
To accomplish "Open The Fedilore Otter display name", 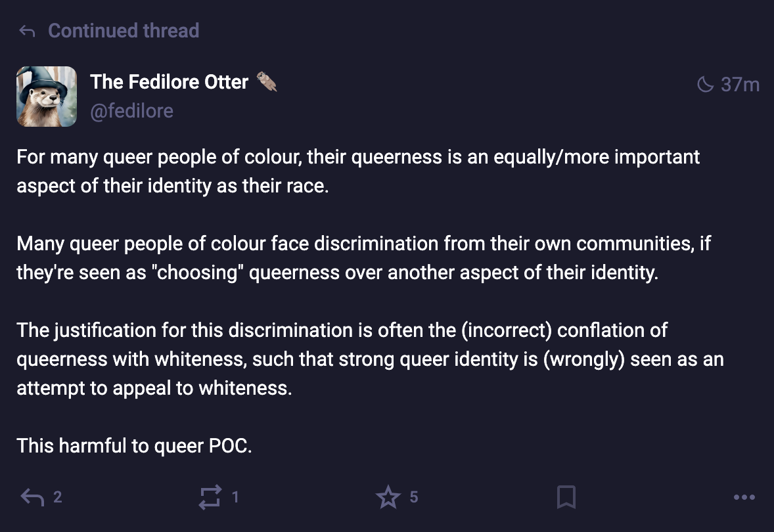I will 170,82.
